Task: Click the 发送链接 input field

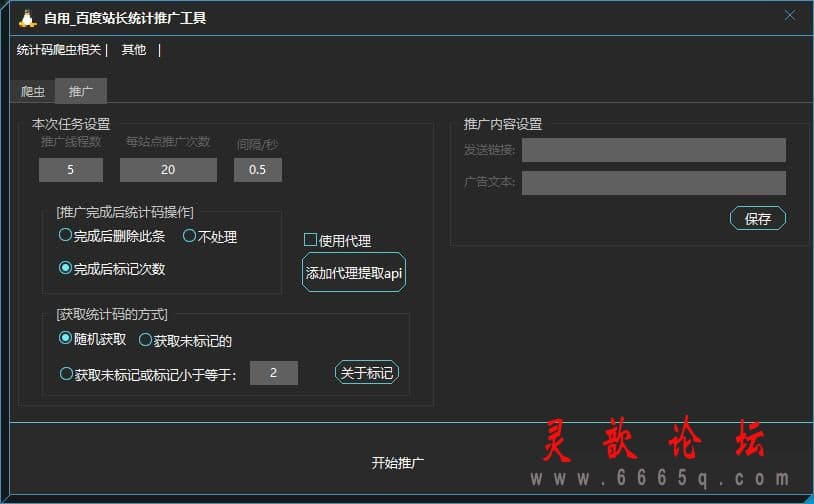Action: click(x=654, y=150)
